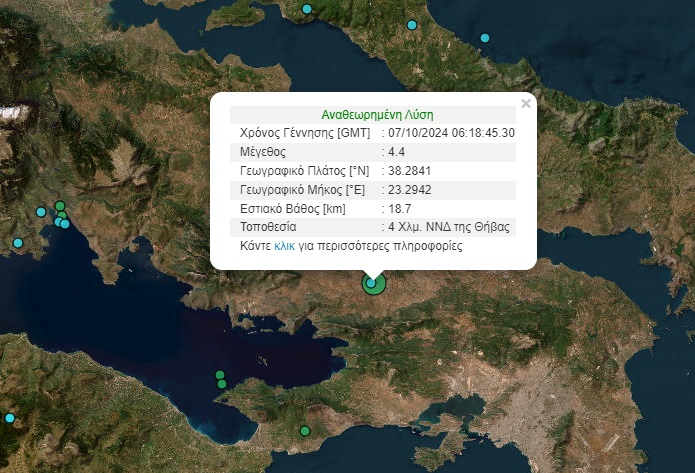Click the location text '4 Χλμ. ΝΝΔ της Θήβας'

(449, 227)
